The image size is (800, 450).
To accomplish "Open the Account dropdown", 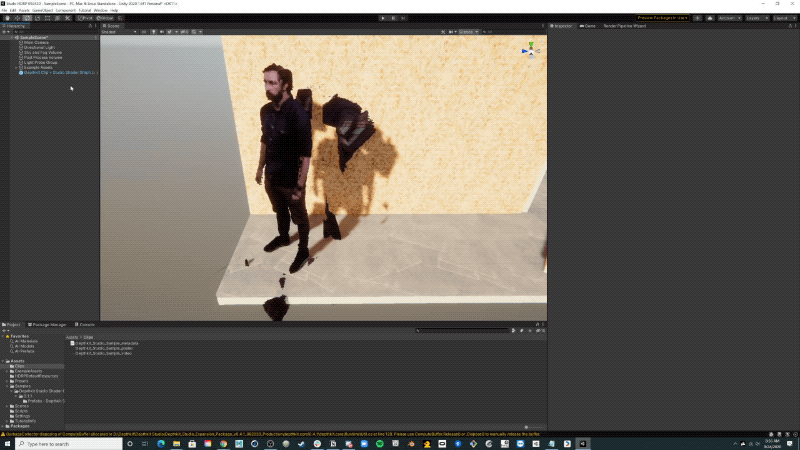I will (730, 18).
